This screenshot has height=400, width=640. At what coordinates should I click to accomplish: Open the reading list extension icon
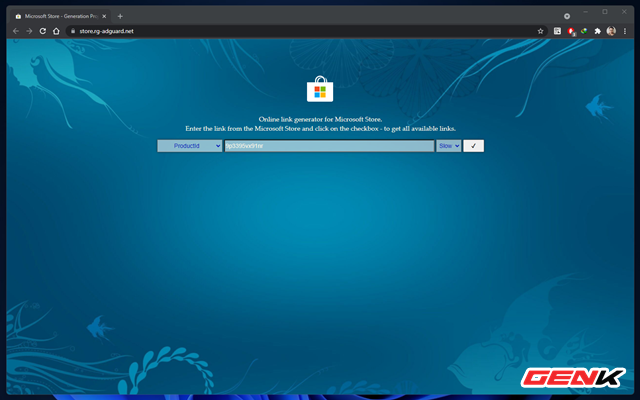click(557, 31)
